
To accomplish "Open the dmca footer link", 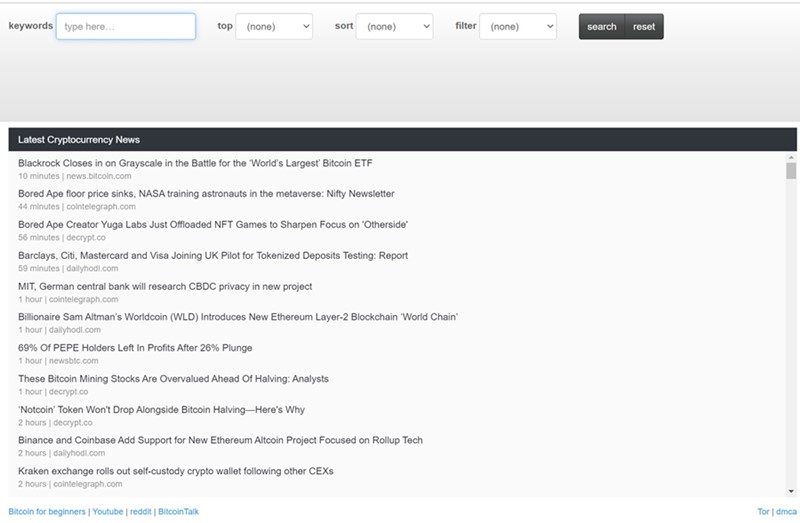I will click(786, 512).
